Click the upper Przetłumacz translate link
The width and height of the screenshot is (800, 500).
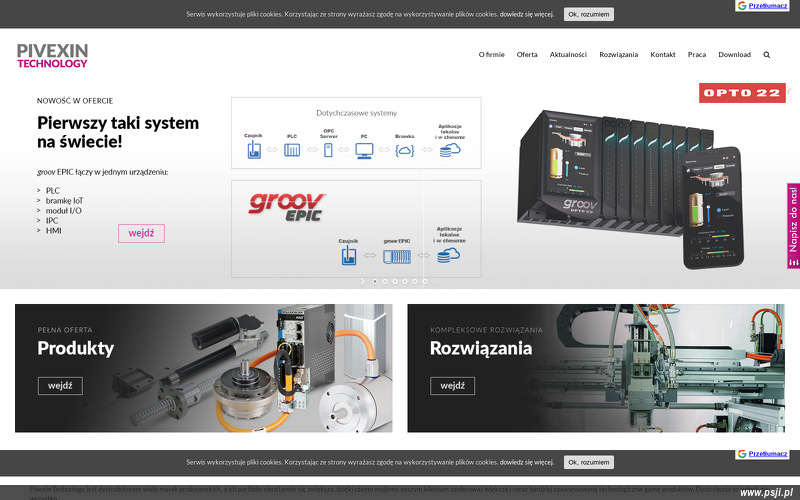tap(768, 6)
